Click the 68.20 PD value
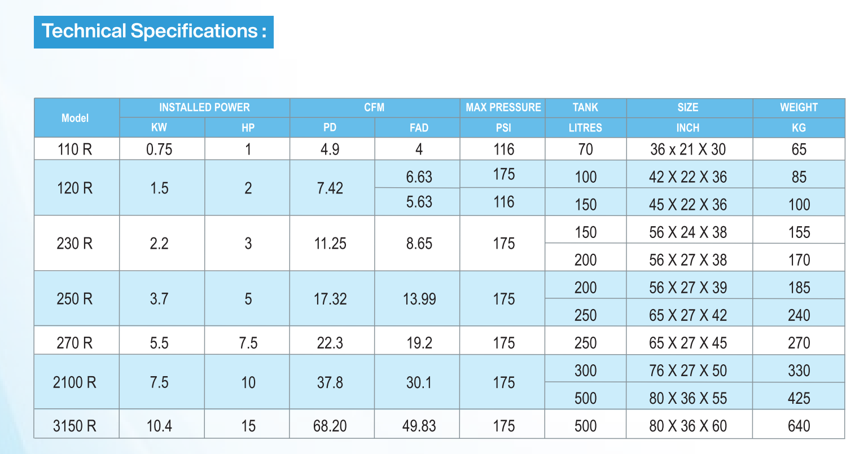The width and height of the screenshot is (868, 454). click(330, 426)
